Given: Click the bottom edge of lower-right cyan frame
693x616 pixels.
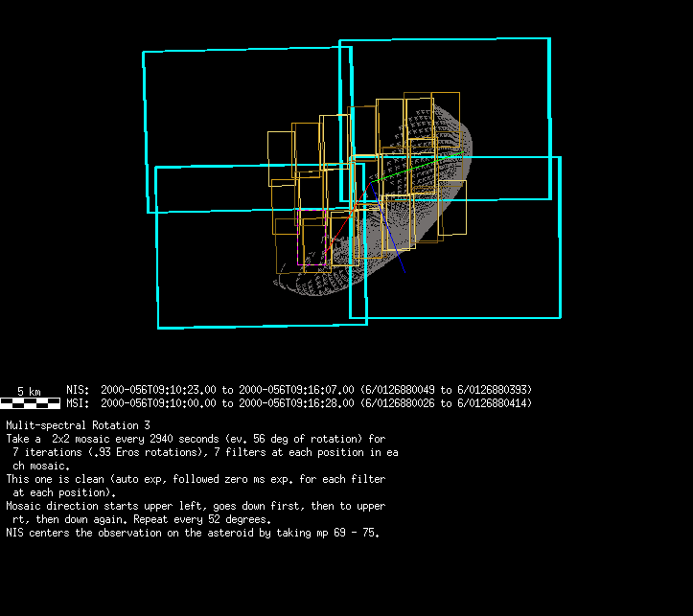Looking at the screenshot, I should (x=455, y=317).
